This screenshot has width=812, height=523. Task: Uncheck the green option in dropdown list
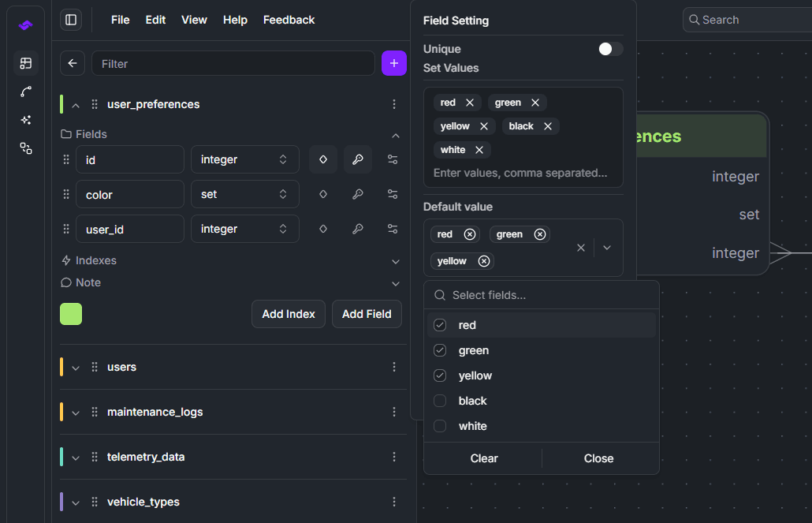pyautogui.click(x=440, y=350)
